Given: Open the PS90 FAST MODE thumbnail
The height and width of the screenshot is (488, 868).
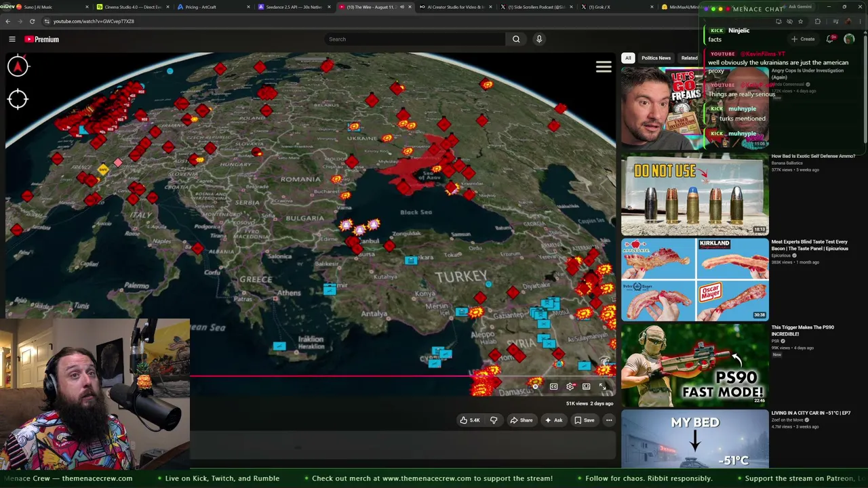Looking at the screenshot, I should (x=695, y=365).
